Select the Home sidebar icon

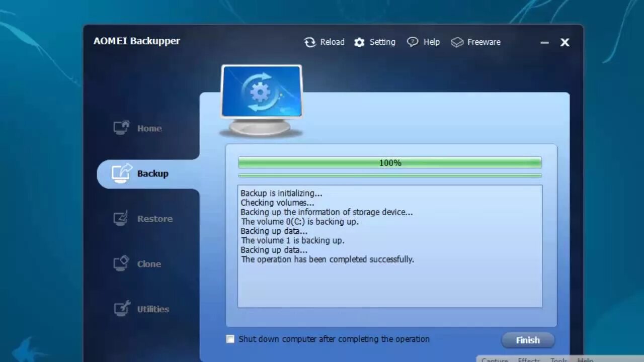[x=121, y=127]
